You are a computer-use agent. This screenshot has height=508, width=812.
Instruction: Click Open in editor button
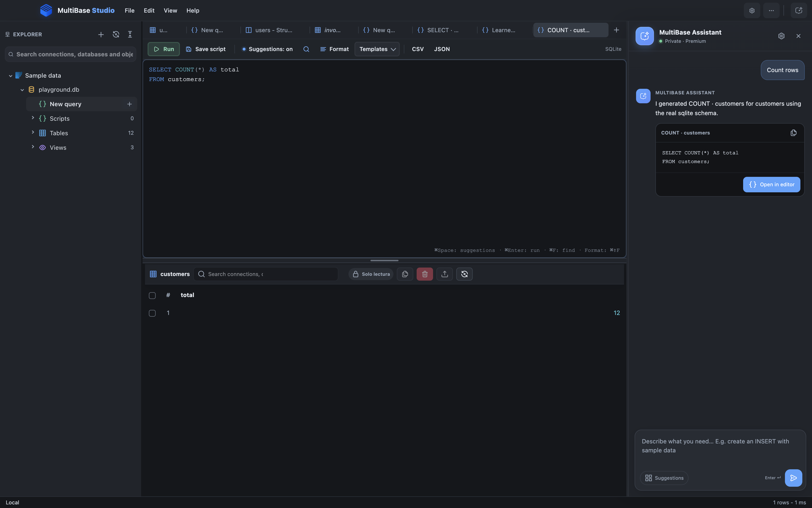click(x=772, y=184)
